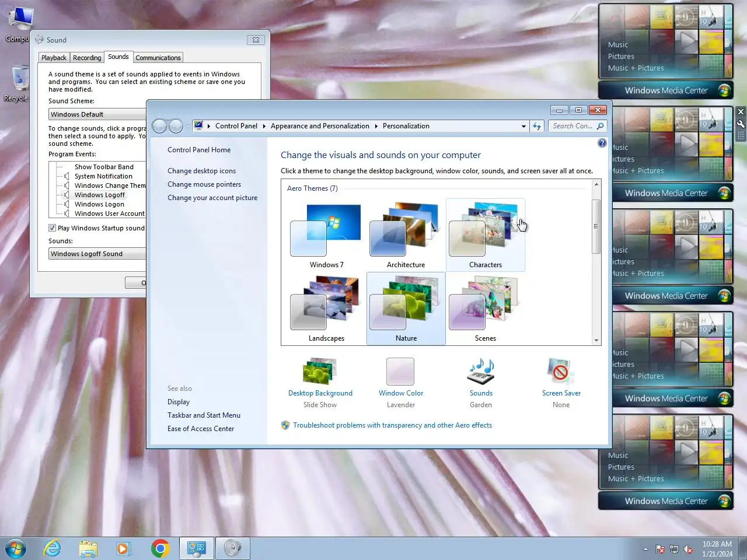Focus the Search Control Panel field

[x=573, y=126]
